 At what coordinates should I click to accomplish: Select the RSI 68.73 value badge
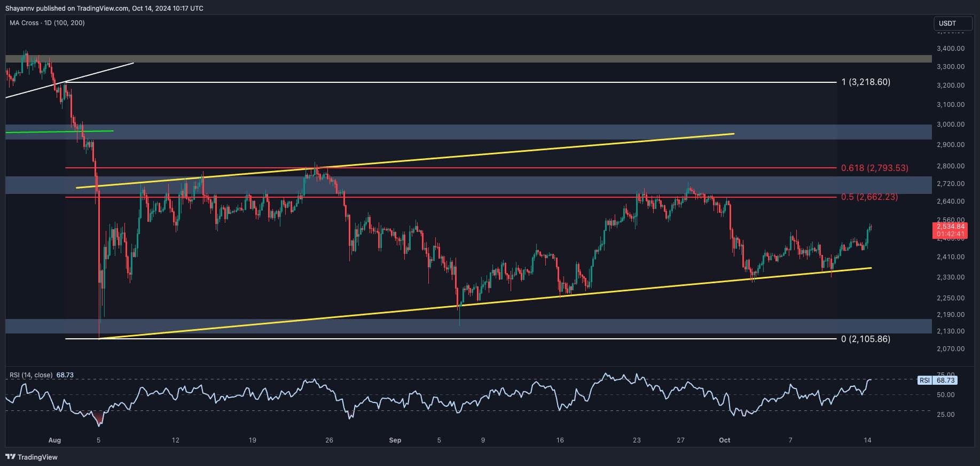(x=939, y=380)
